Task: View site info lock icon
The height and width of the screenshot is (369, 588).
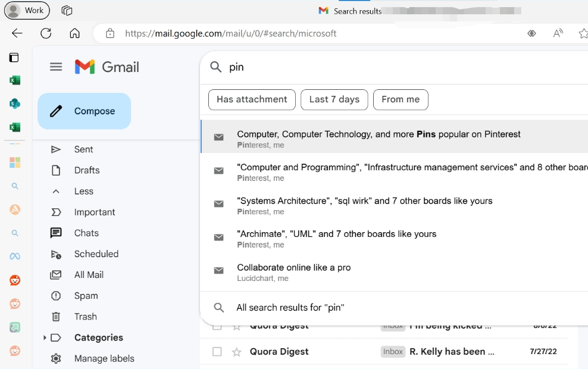Action: click(x=110, y=33)
